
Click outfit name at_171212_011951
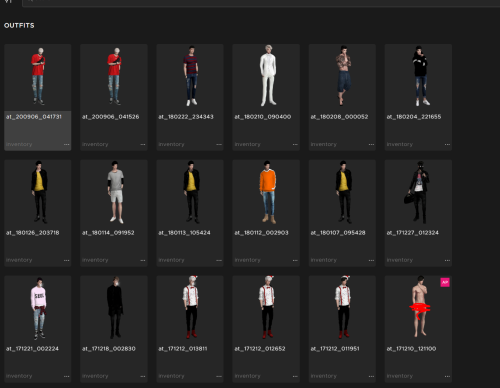tap(335, 349)
